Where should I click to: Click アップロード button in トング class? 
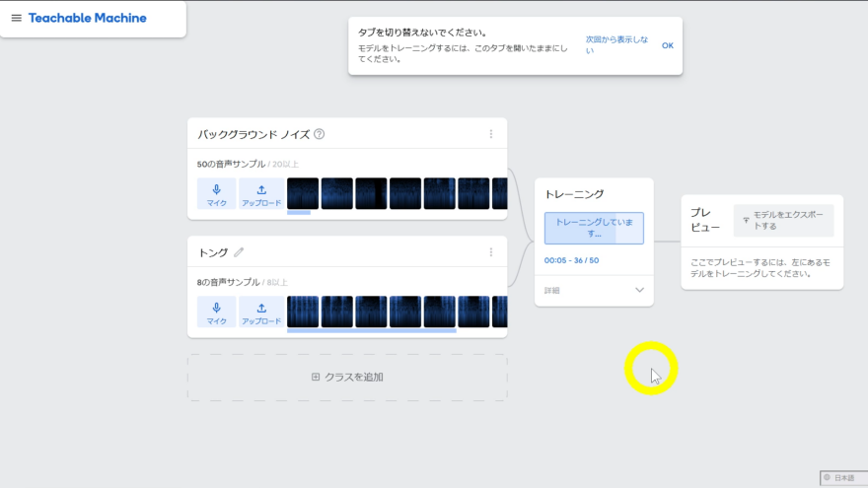point(261,313)
